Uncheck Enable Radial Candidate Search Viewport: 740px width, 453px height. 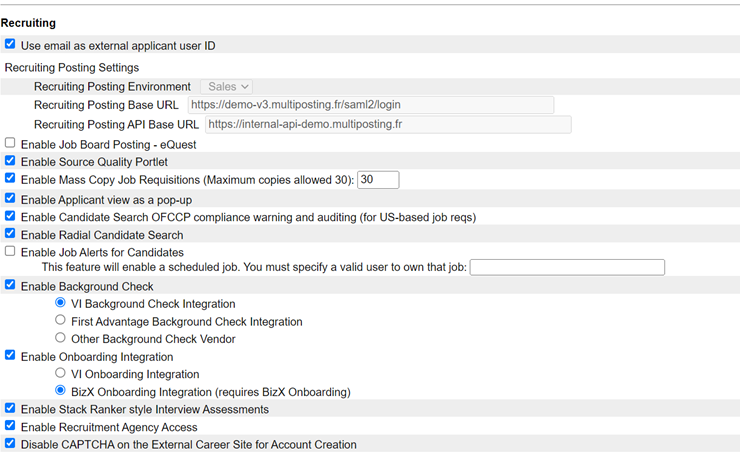(x=10, y=234)
